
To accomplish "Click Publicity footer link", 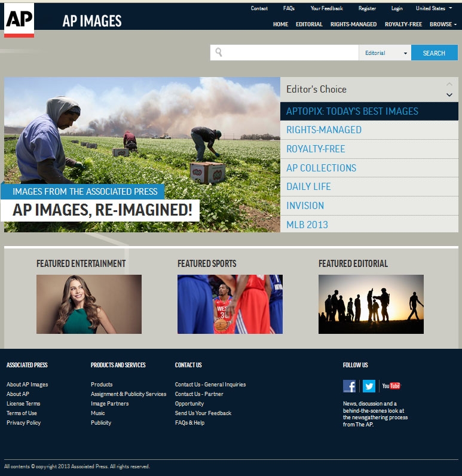I will pos(101,423).
